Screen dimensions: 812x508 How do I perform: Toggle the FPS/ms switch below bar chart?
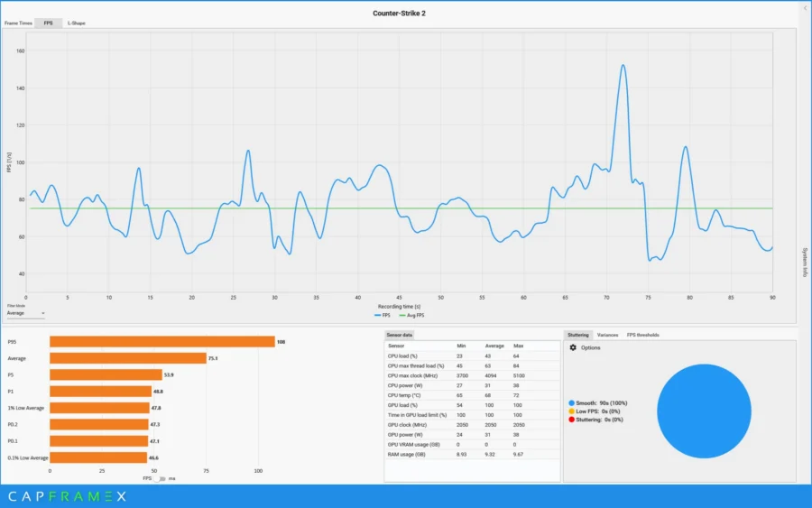point(161,478)
